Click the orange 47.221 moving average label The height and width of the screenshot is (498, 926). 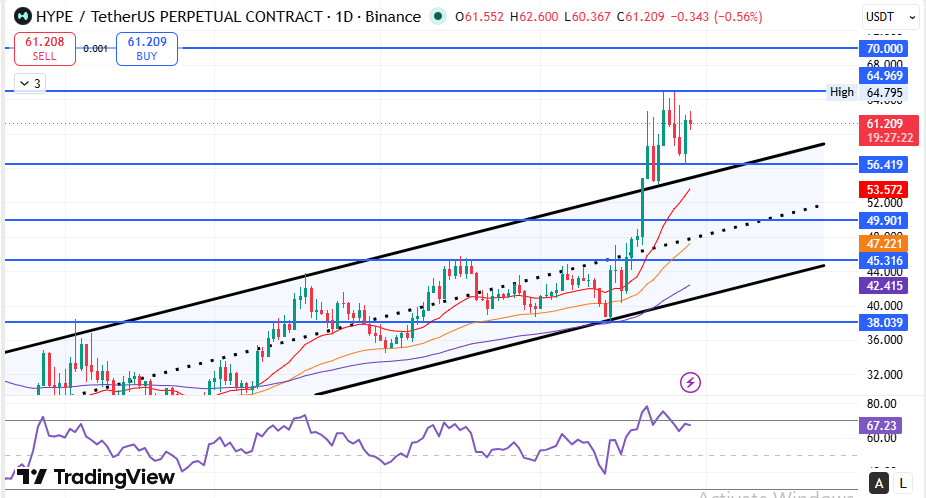[x=884, y=243]
